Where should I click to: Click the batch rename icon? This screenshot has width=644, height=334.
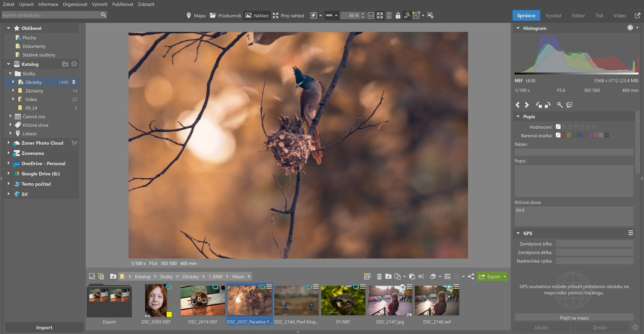click(x=421, y=277)
